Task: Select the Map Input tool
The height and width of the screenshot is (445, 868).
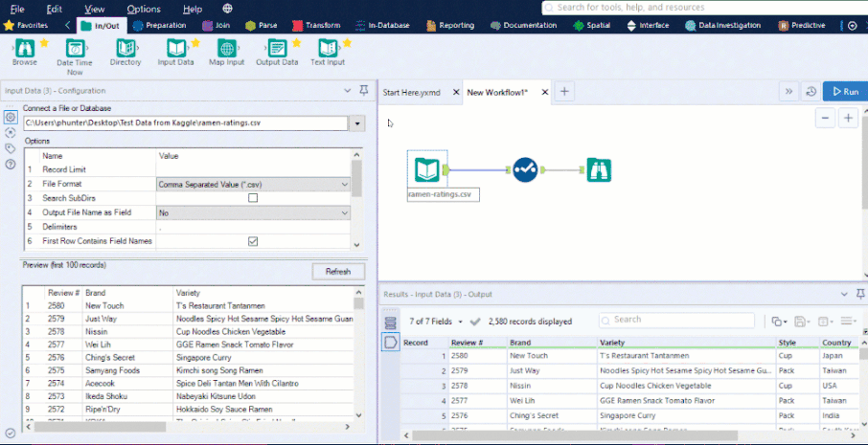Action: click(x=227, y=48)
